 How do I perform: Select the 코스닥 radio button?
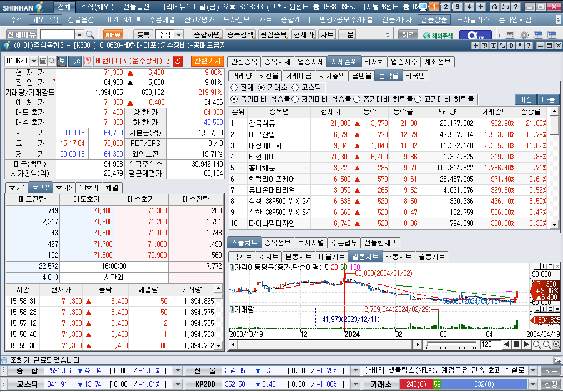295,87
